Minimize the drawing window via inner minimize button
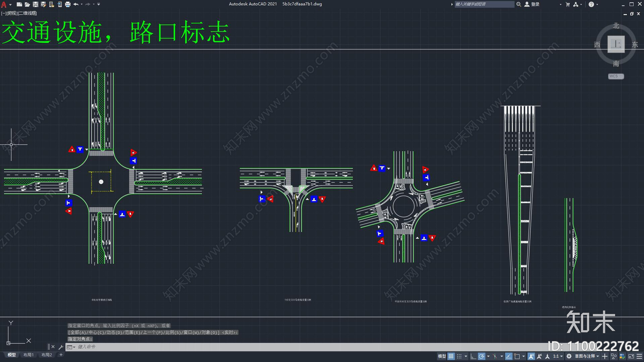Screen dimensions: 644x362 625,14
